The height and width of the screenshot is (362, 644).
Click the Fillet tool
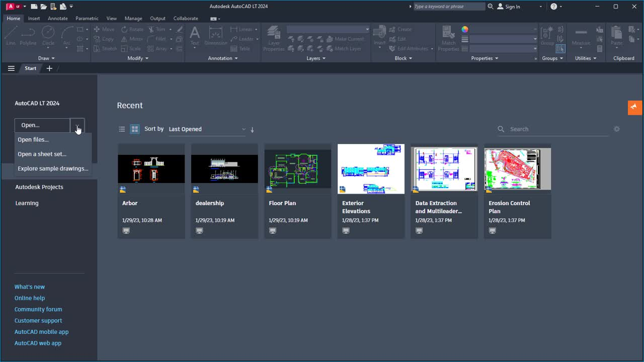157,39
